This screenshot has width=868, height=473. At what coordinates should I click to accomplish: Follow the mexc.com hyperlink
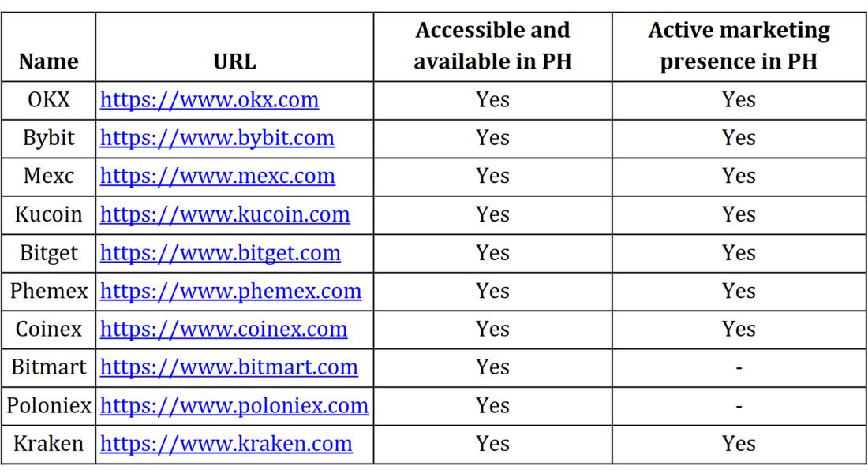point(217,176)
